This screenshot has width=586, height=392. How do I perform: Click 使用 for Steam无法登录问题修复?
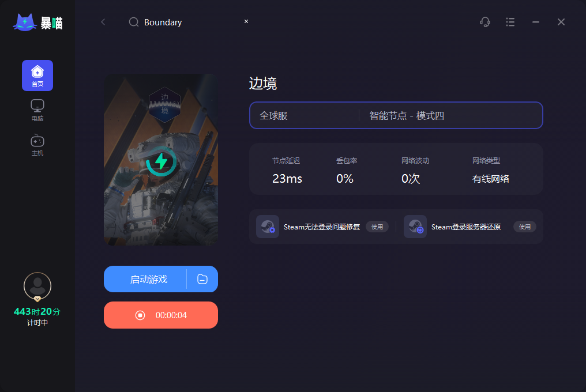(377, 227)
